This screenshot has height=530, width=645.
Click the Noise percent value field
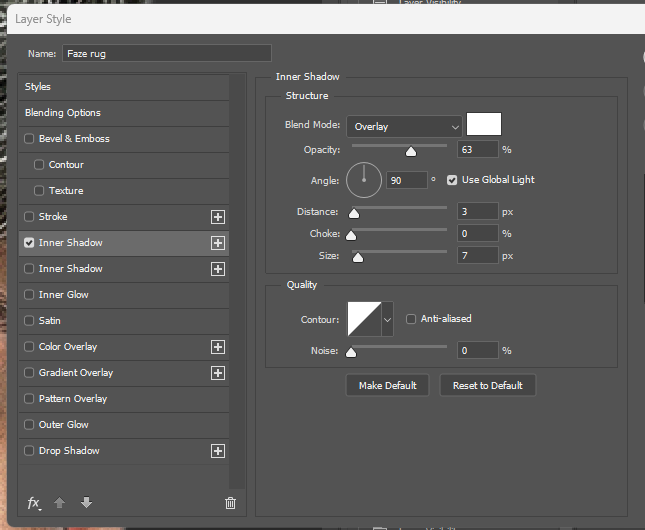point(478,351)
